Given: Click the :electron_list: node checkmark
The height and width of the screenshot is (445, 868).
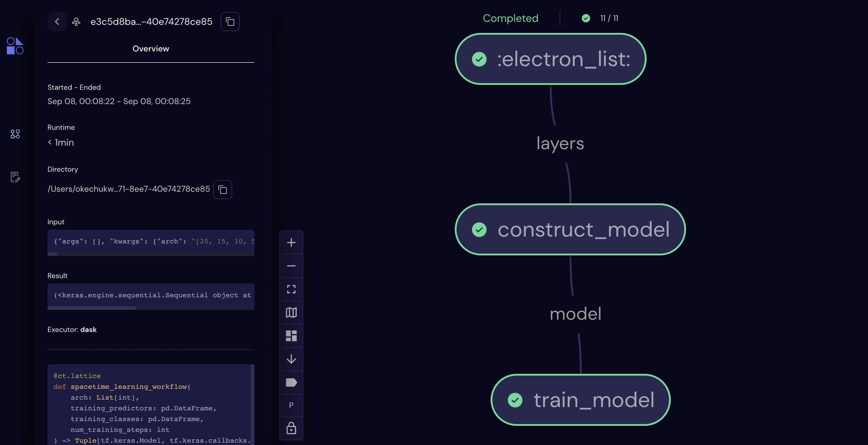Looking at the screenshot, I should coord(479,59).
